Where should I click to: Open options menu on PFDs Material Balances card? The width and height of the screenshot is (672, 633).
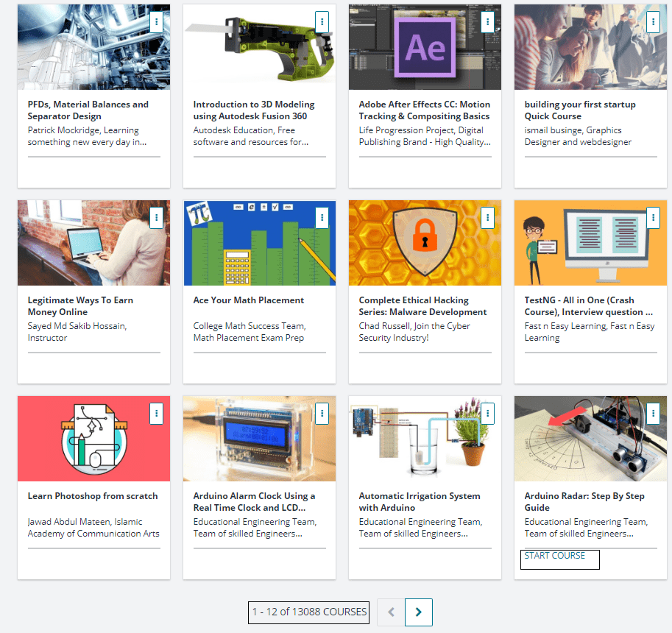click(156, 21)
